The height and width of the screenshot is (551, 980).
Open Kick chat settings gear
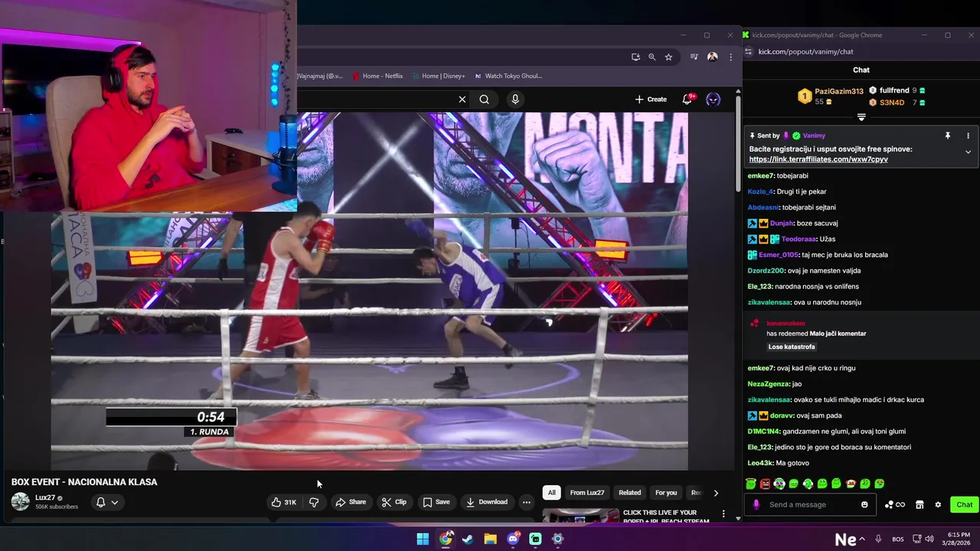point(938,504)
